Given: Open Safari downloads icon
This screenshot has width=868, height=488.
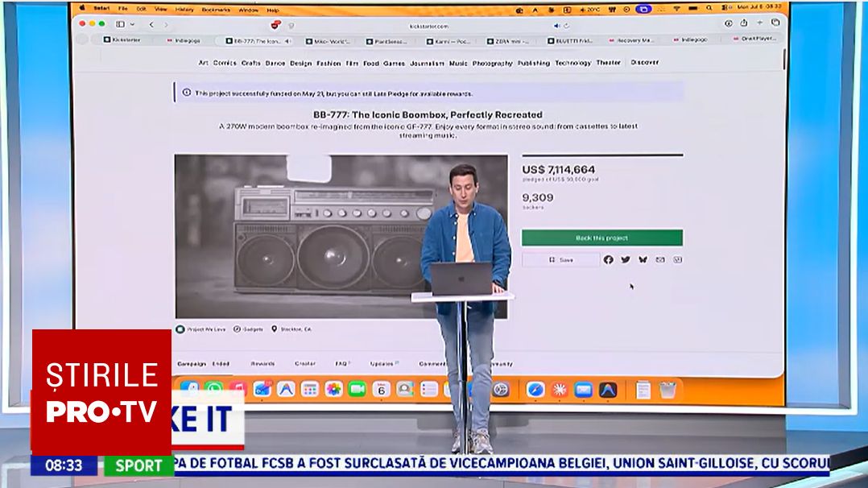Looking at the screenshot, I should 729,23.
